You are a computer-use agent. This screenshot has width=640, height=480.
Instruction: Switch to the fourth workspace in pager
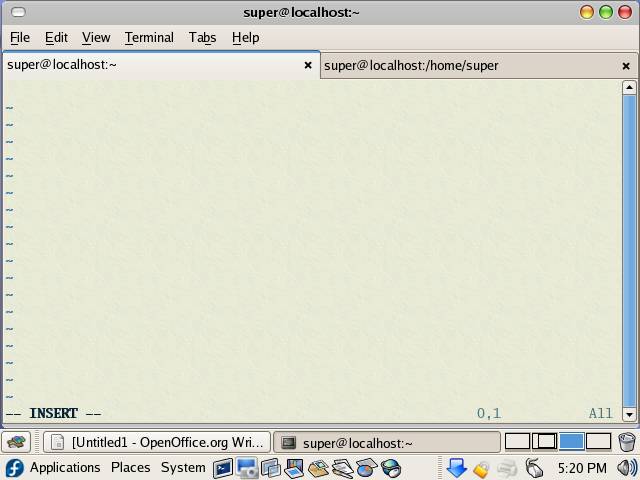(x=598, y=442)
